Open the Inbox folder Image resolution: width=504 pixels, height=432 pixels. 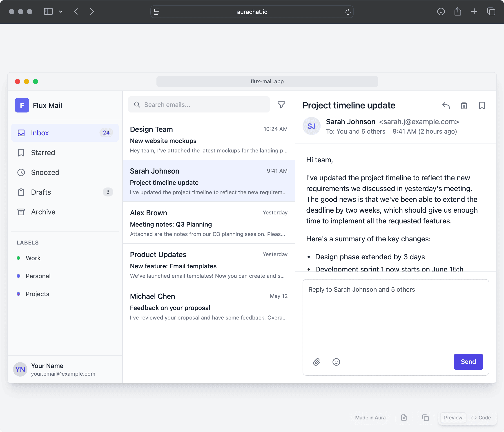click(40, 133)
